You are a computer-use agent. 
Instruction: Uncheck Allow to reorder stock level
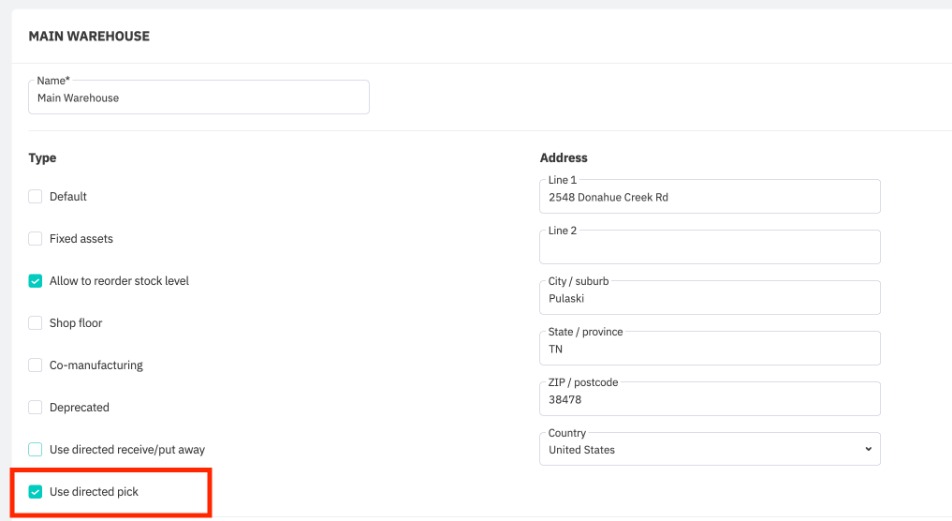pos(36,281)
